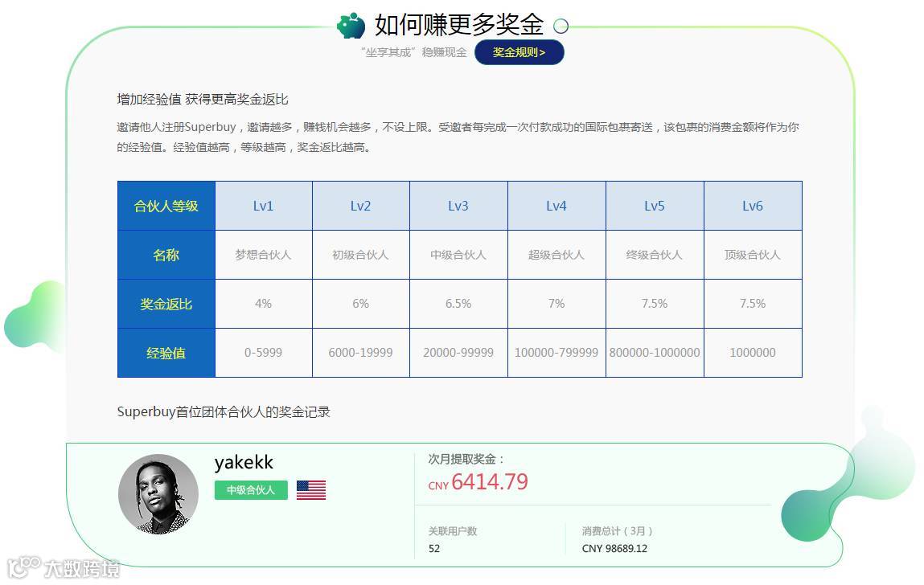Click the 顶级合伙人 cell

coord(753,255)
